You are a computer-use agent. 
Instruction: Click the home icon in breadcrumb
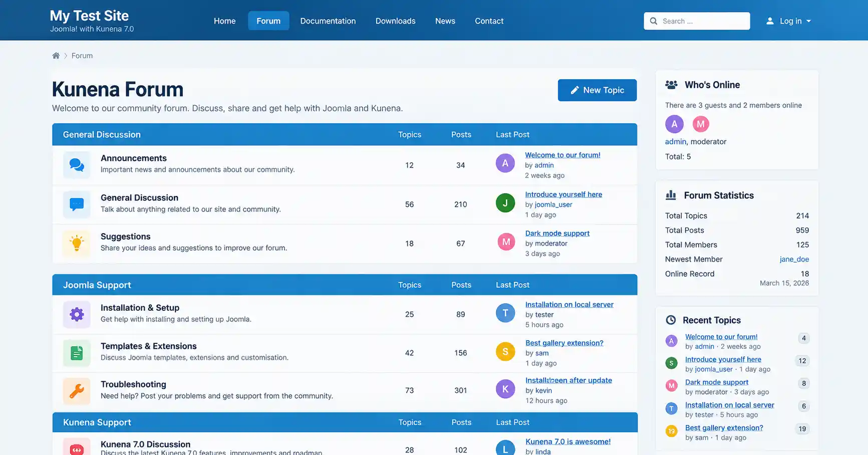point(56,56)
